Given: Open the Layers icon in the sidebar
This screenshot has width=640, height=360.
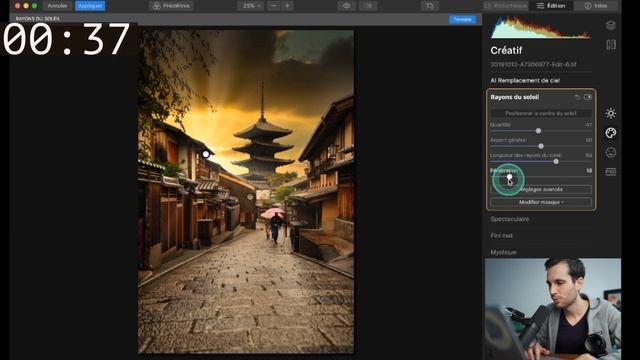Looking at the screenshot, I should [611, 25].
